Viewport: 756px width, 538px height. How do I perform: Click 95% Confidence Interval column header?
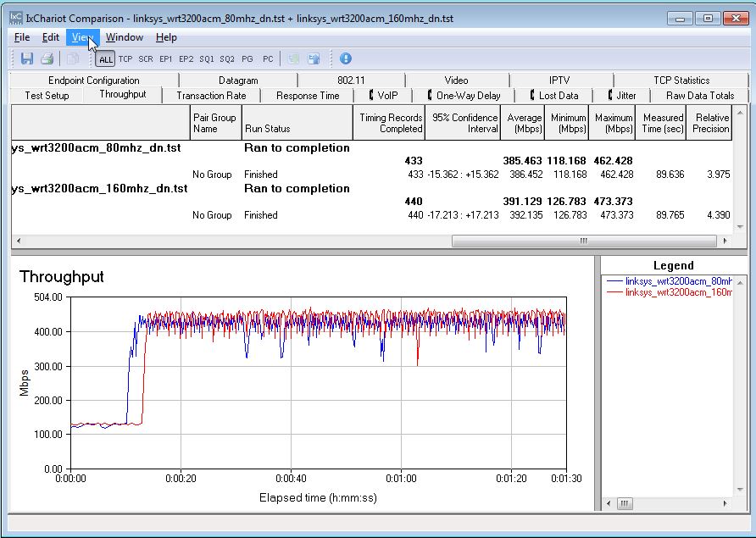(463, 123)
